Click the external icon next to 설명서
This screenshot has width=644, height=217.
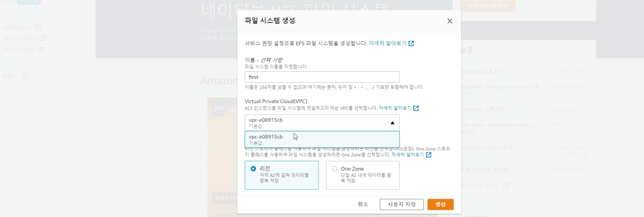[25, 75]
